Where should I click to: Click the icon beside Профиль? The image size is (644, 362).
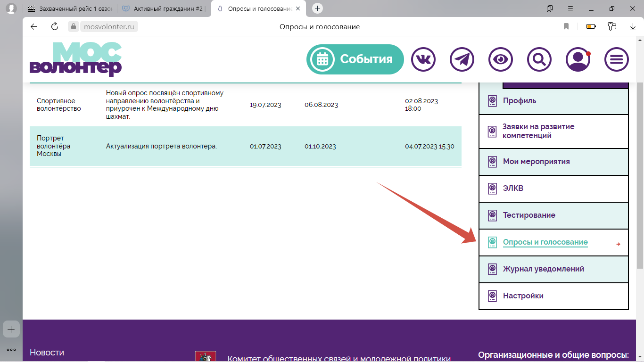[492, 101]
